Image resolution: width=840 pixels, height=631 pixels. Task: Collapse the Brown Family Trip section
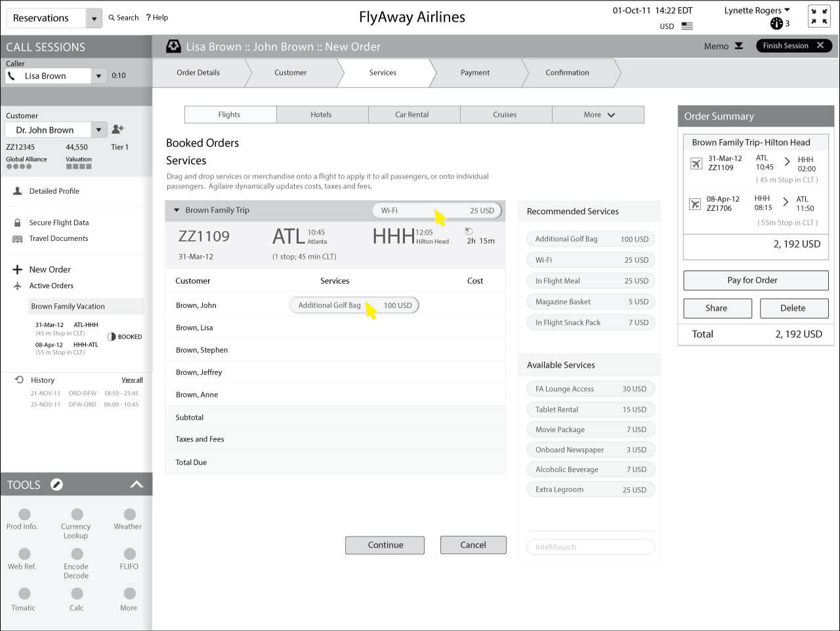176,211
